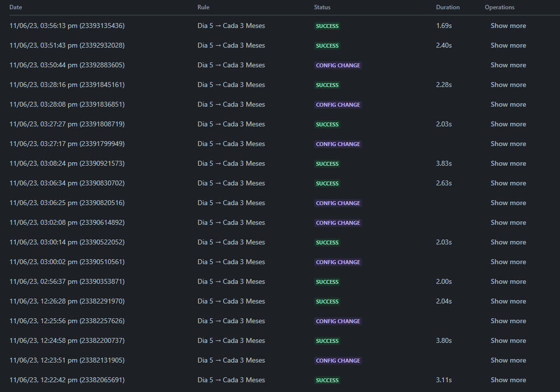Click Show more for run 23393135436
The height and width of the screenshot is (392, 560).
point(508,26)
